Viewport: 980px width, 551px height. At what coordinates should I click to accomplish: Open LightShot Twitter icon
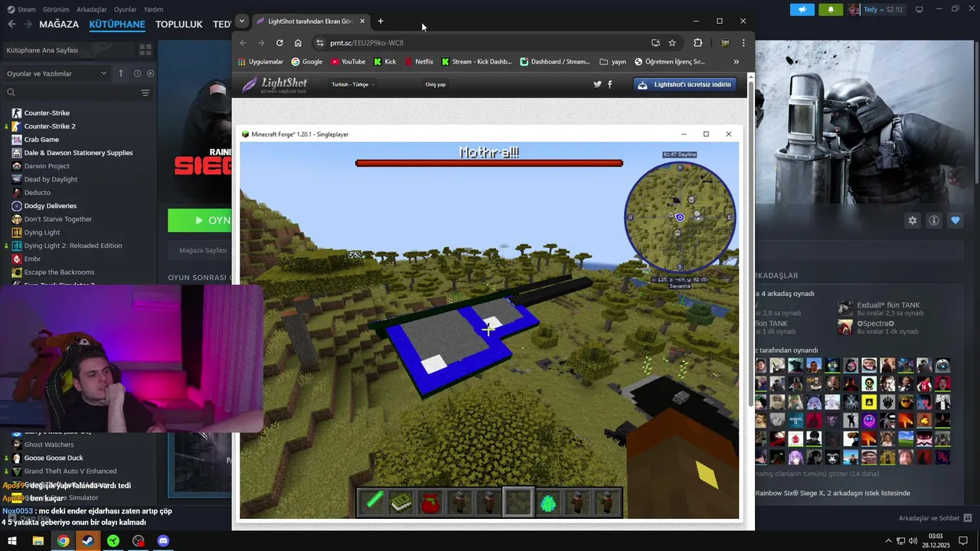tap(598, 84)
